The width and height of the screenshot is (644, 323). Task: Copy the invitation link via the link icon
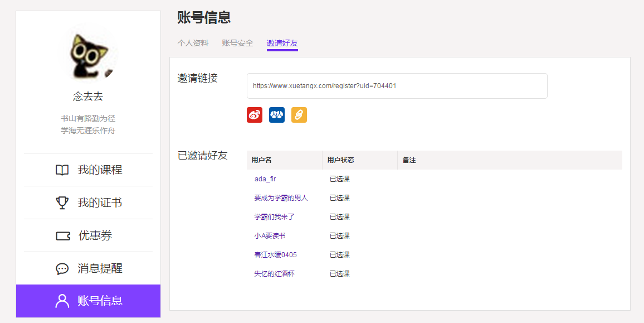tap(299, 115)
